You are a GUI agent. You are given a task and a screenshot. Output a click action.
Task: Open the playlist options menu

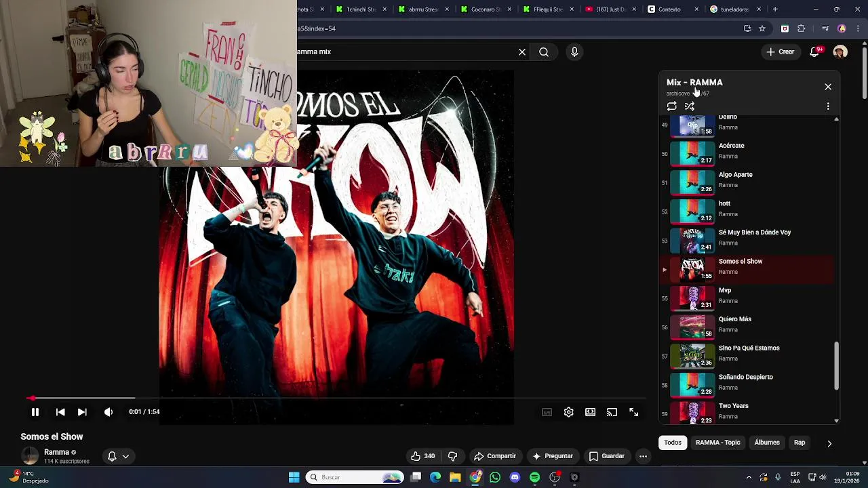point(828,106)
